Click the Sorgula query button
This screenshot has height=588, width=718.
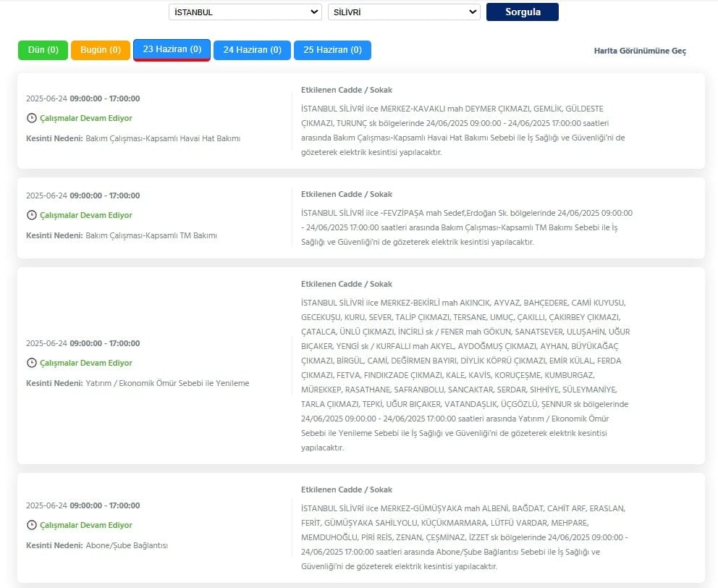click(x=523, y=12)
